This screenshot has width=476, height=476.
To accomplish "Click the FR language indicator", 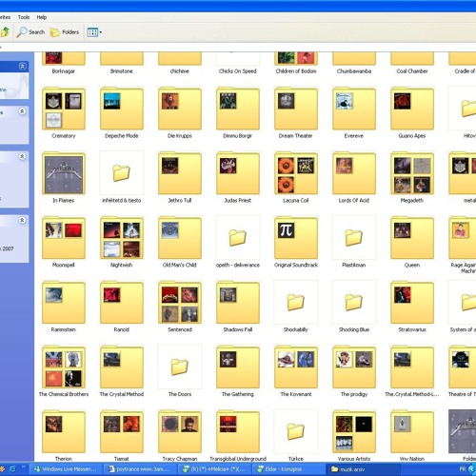I will coord(463,469).
